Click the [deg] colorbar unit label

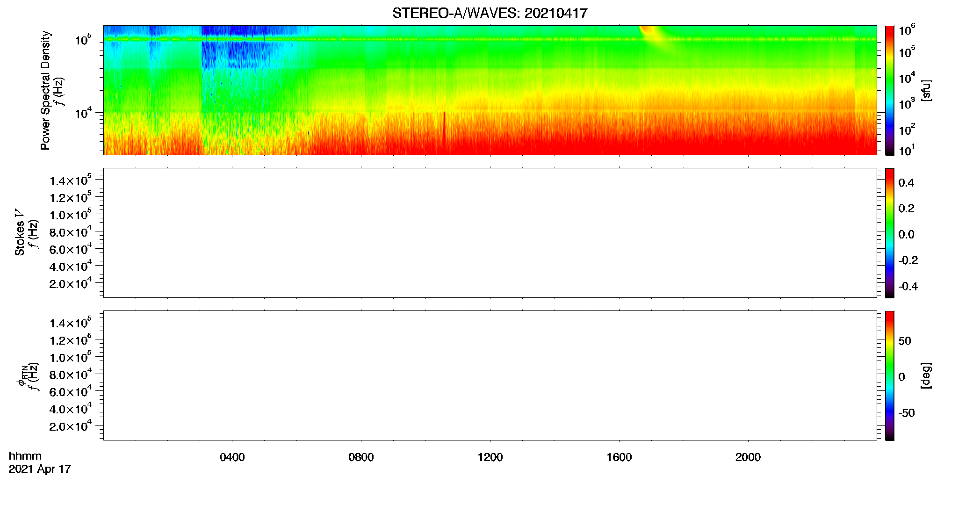click(926, 375)
